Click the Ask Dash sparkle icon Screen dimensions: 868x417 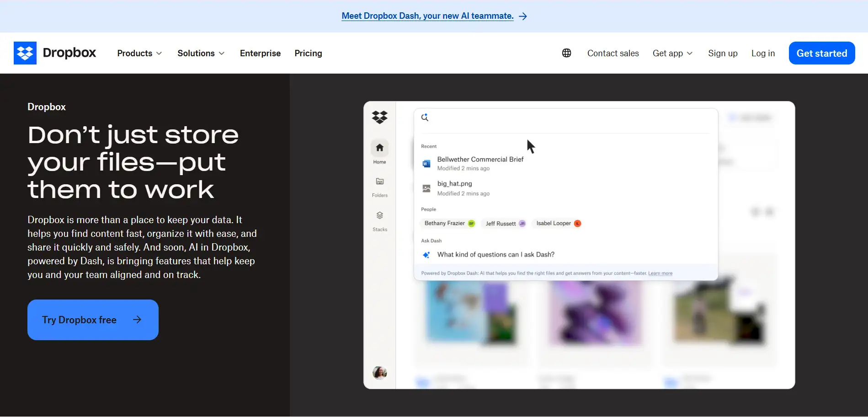(426, 255)
